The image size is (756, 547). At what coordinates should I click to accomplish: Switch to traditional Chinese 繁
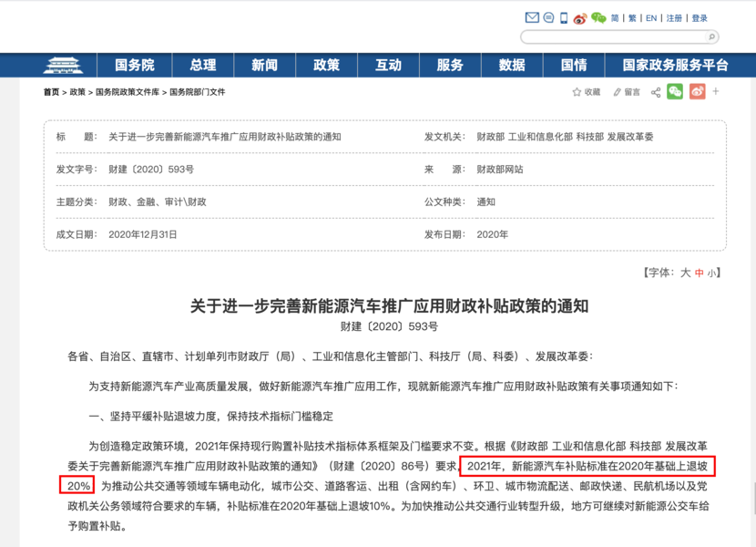click(x=631, y=18)
